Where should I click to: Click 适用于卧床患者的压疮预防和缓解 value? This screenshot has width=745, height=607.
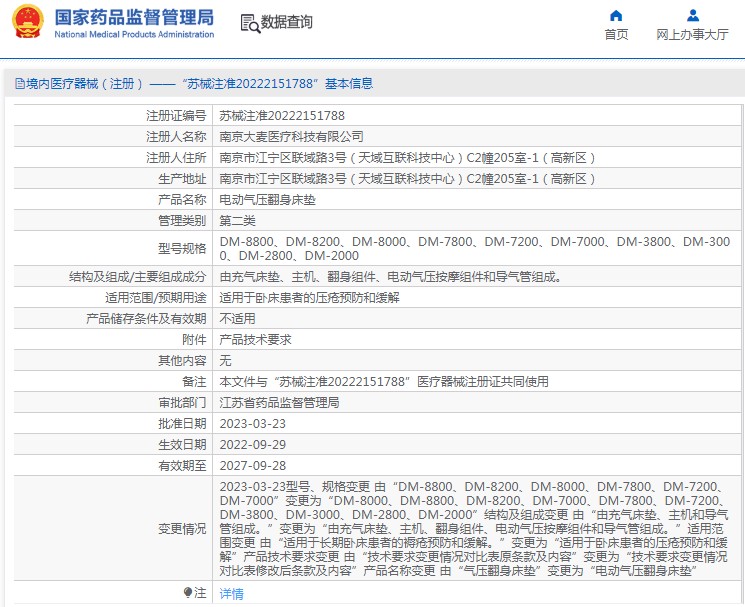click(x=309, y=298)
